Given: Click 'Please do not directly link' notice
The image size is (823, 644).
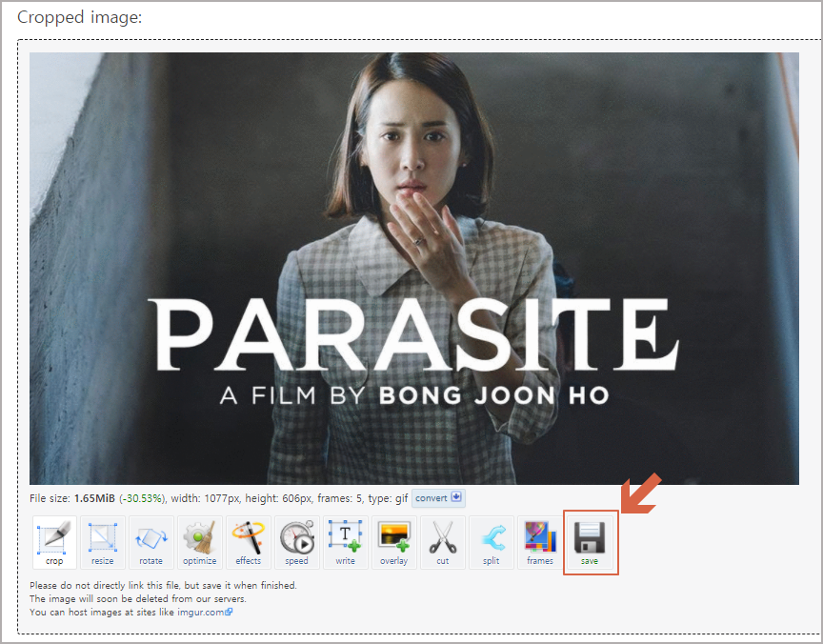Looking at the screenshot, I should (x=163, y=585).
